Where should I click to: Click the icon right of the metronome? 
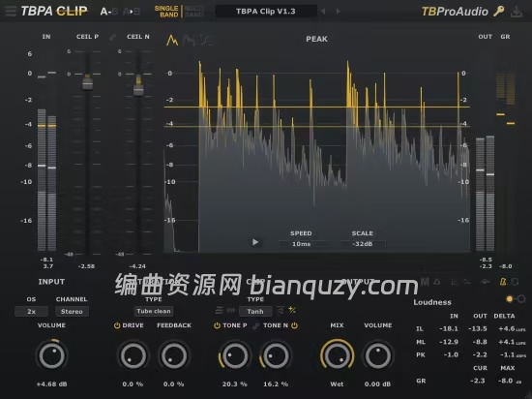(x=515, y=282)
